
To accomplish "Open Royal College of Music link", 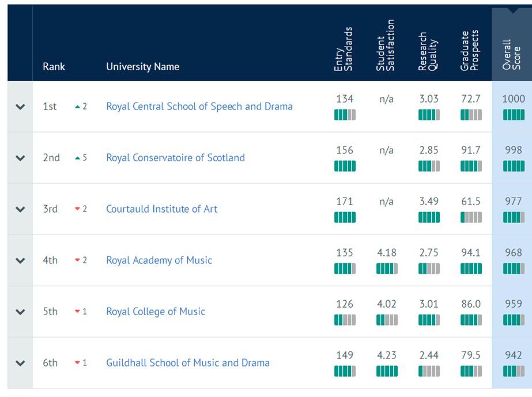I will pos(156,312).
